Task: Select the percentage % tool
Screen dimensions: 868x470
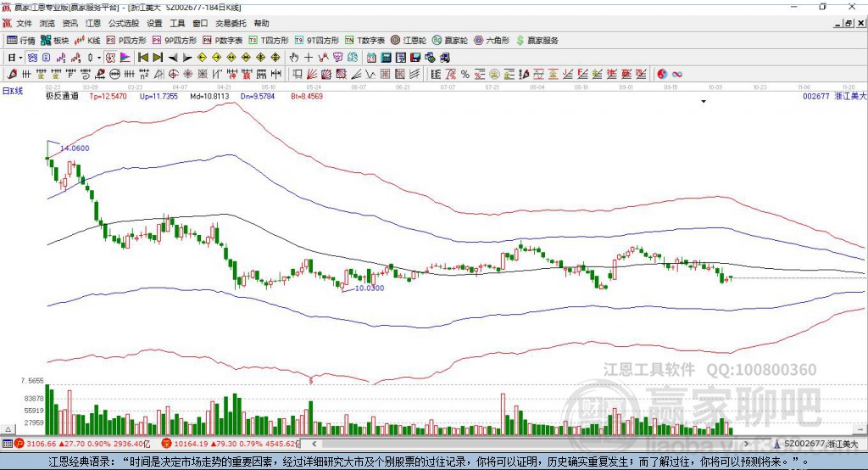Action: pos(465,75)
